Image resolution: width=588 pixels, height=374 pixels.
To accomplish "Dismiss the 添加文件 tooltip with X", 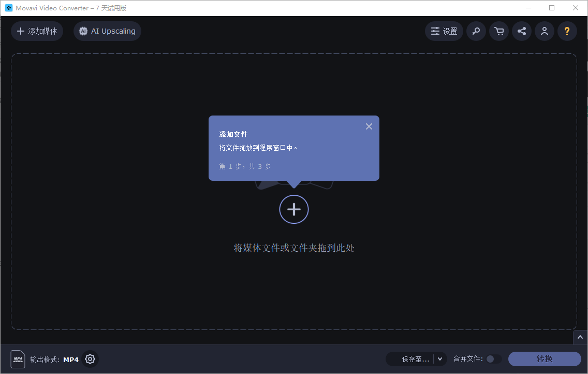I will (x=369, y=126).
